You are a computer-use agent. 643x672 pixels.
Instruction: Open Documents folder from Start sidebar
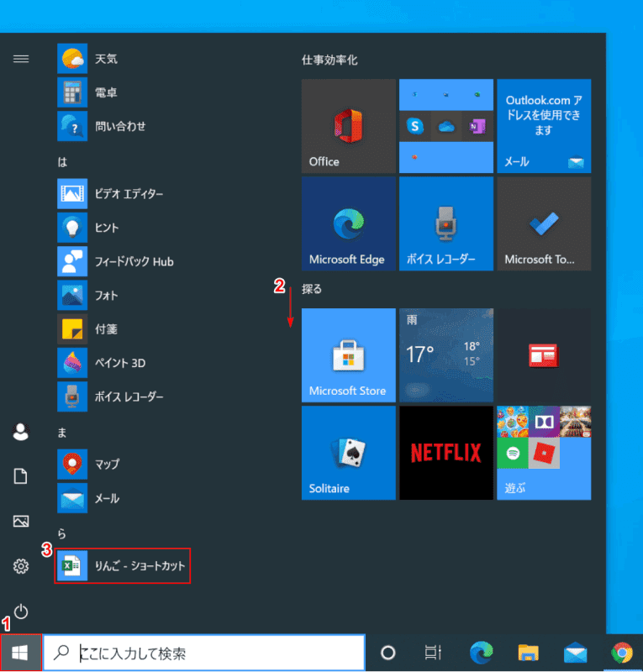pos(20,476)
